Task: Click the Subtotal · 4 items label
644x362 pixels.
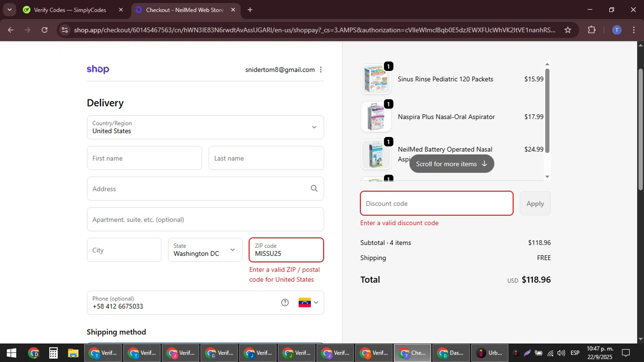Action: (x=386, y=243)
